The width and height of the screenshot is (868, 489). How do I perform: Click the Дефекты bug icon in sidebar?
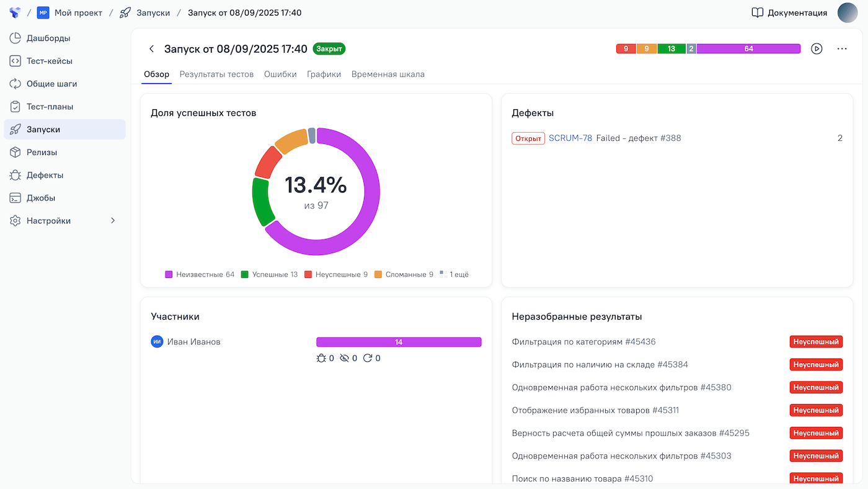coord(16,175)
